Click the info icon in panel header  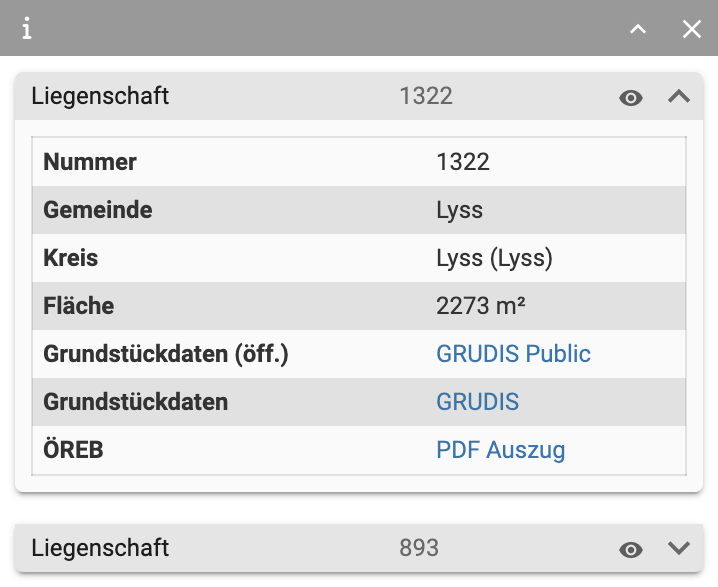27,29
